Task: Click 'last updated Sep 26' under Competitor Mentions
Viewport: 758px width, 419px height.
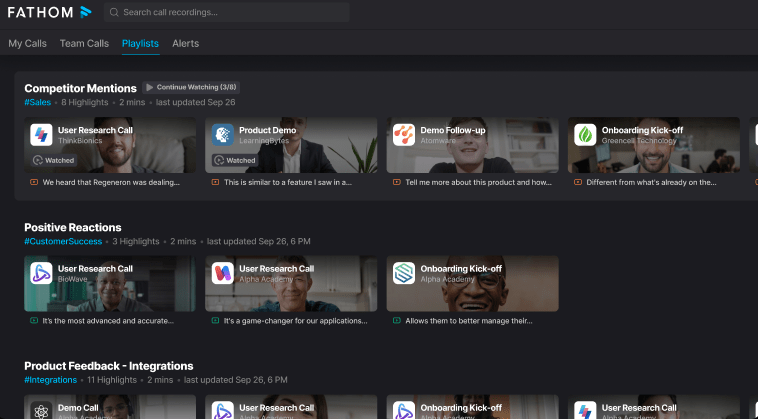Action: coord(195,102)
